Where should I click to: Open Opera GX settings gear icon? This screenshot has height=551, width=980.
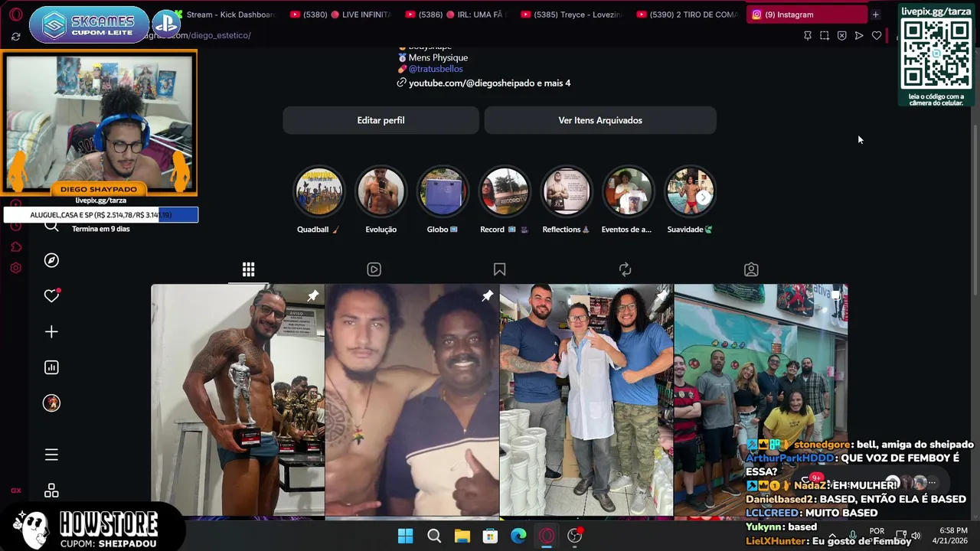tap(16, 268)
